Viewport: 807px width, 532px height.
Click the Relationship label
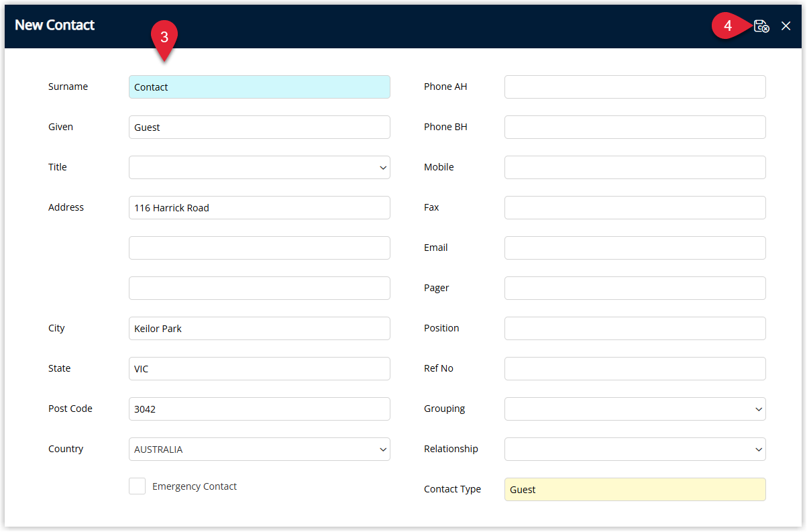451,449
